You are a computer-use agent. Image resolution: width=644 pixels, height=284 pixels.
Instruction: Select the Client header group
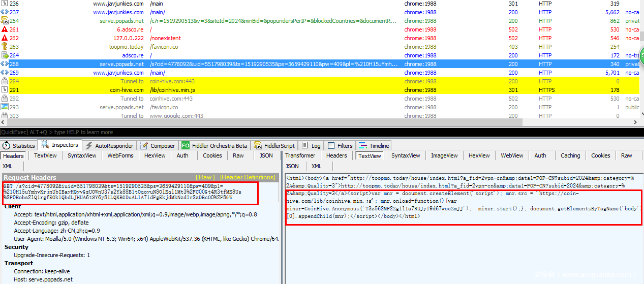tap(13, 206)
